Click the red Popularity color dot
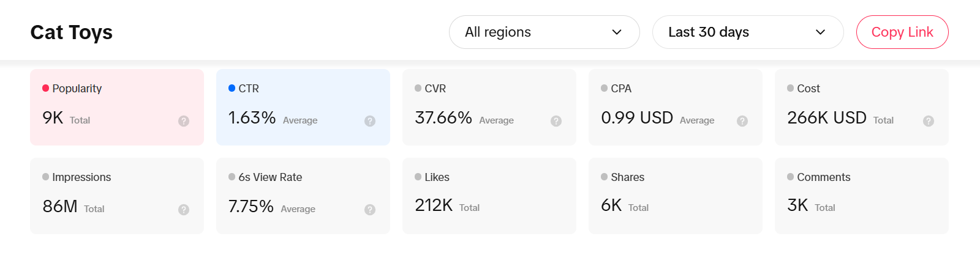 tap(46, 89)
